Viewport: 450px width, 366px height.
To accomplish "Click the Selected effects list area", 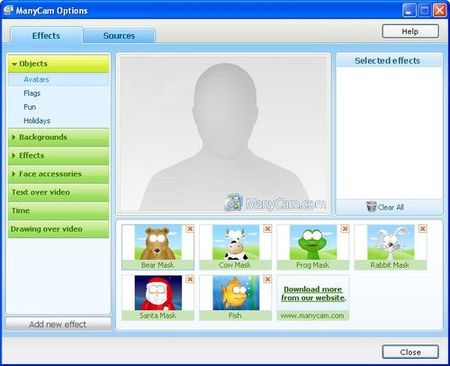I will [x=389, y=133].
